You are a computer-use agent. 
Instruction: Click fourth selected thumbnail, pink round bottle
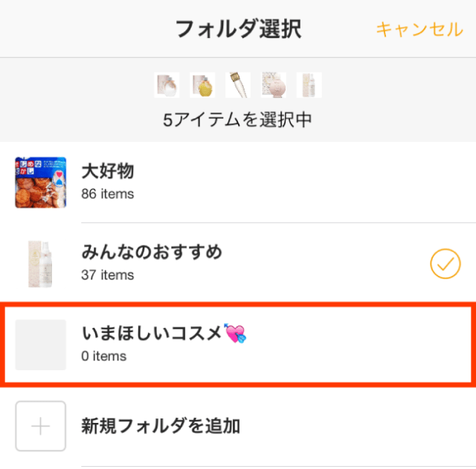click(x=274, y=85)
